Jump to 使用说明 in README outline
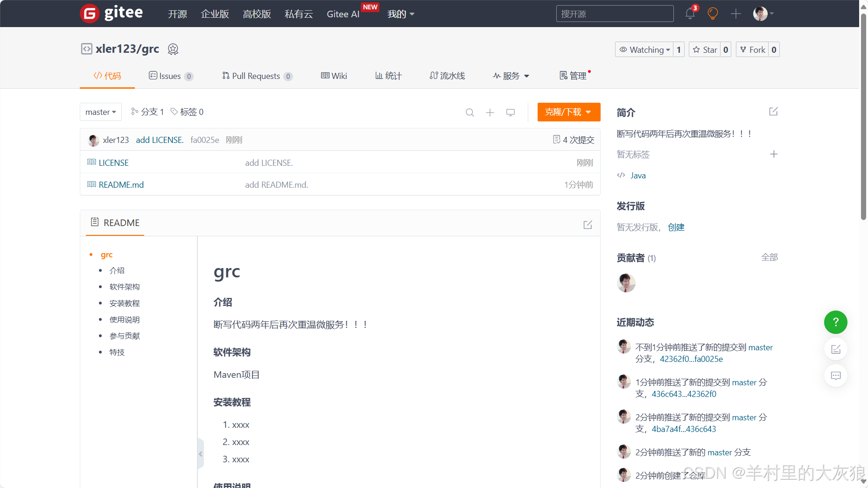868x488 pixels. [125, 319]
